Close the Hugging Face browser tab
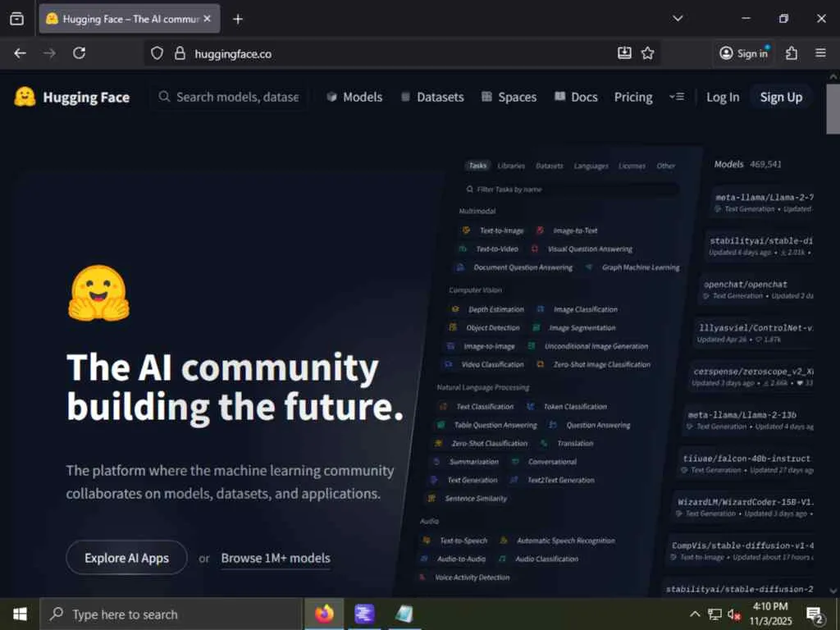840x630 pixels. click(208, 19)
